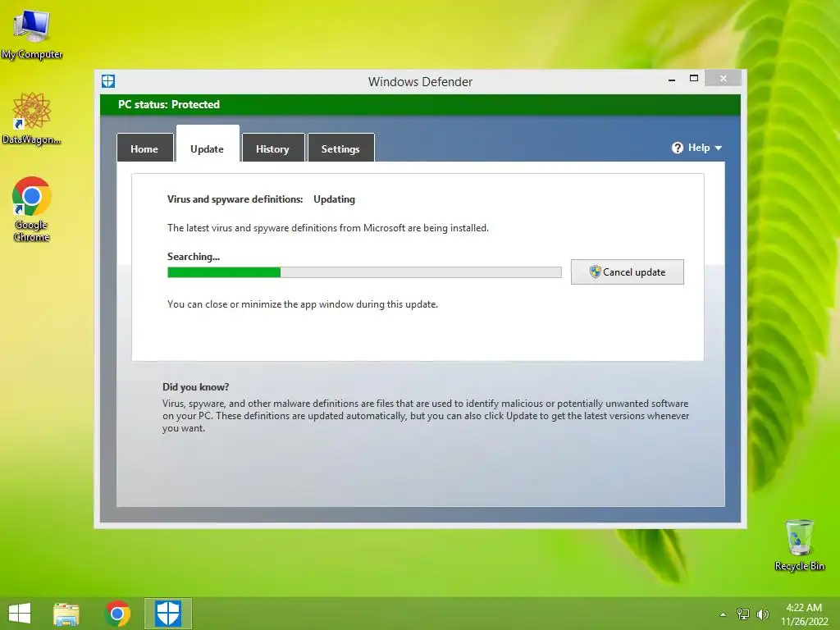Open Chrome from the taskbar

[117, 614]
